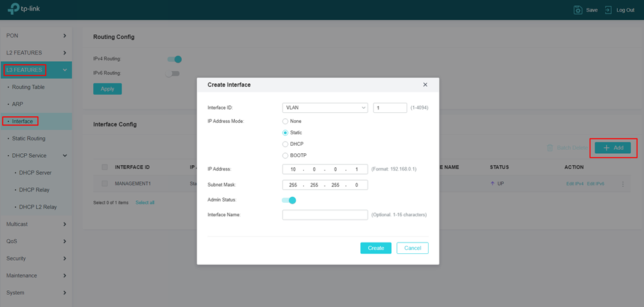This screenshot has width=644, height=307.
Task: Click the Cancel button in dialog
Action: (412, 248)
